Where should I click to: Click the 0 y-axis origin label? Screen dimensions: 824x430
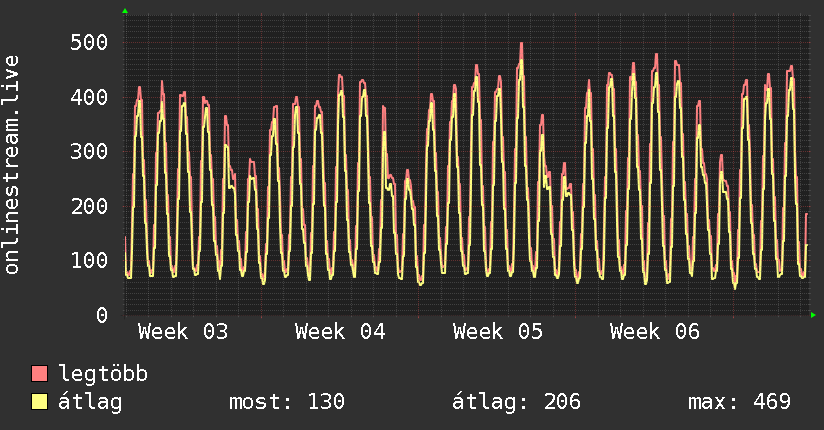(102, 315)
